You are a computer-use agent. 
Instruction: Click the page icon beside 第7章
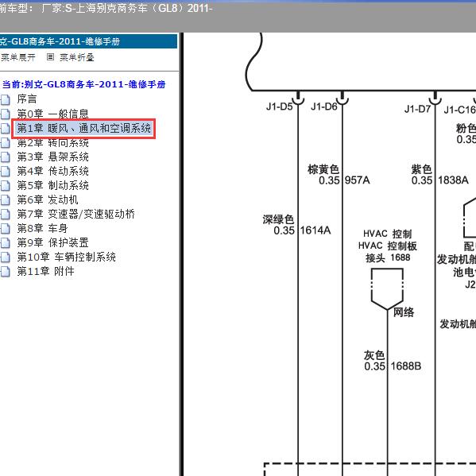click(5, 214)
